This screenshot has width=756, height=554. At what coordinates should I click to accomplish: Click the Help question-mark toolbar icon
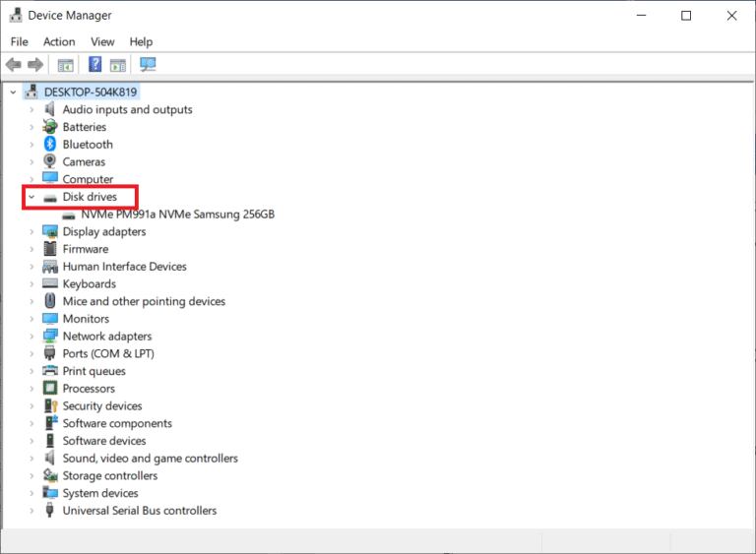[94, 64]
